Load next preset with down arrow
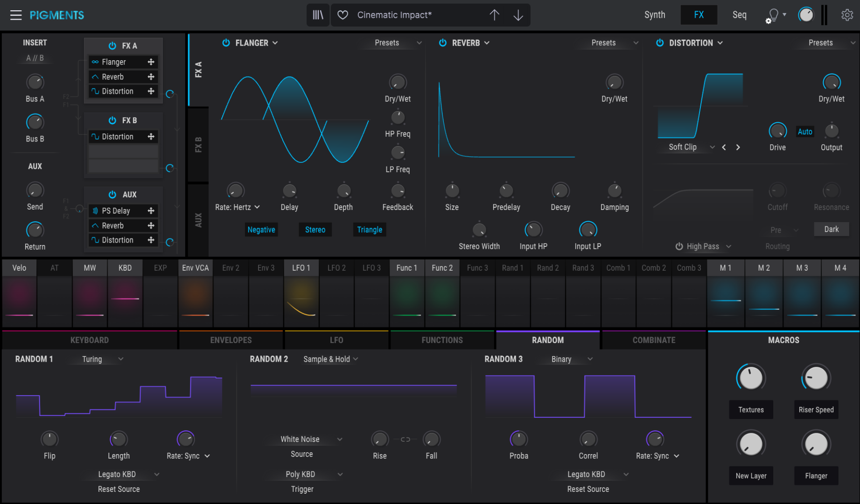 [x=518, y=15]
